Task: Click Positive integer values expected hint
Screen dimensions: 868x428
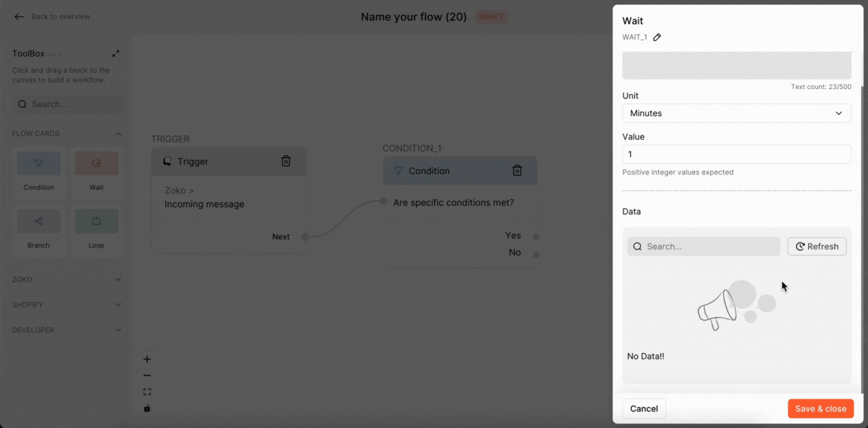Action: coord(677,172)
